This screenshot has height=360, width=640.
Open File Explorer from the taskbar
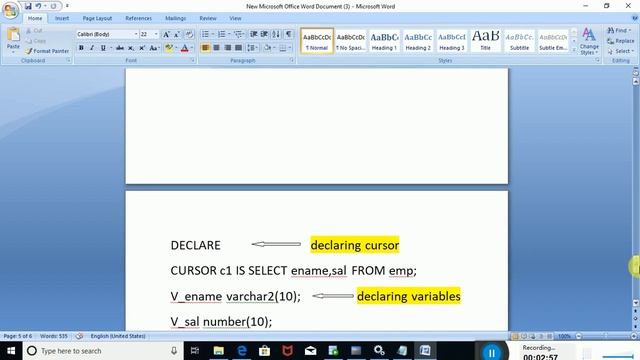(218, 351)
